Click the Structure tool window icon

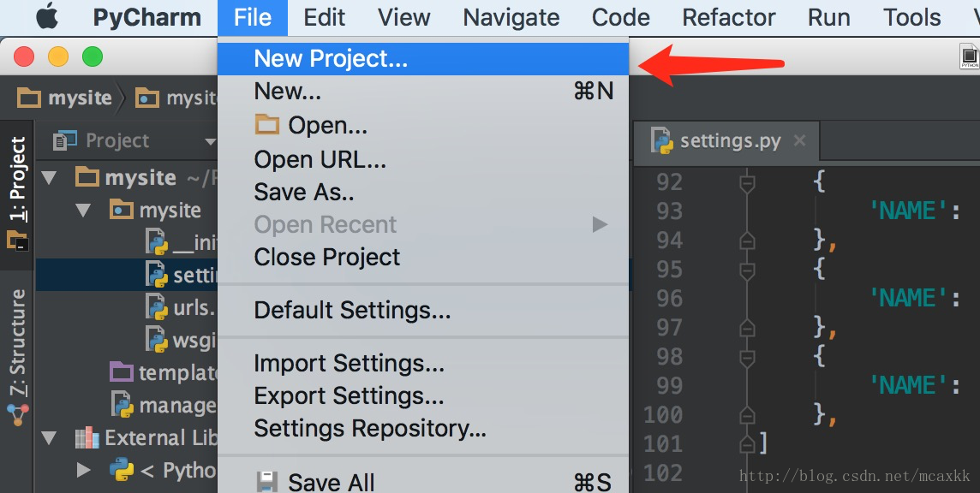click(x=17, y=415)
